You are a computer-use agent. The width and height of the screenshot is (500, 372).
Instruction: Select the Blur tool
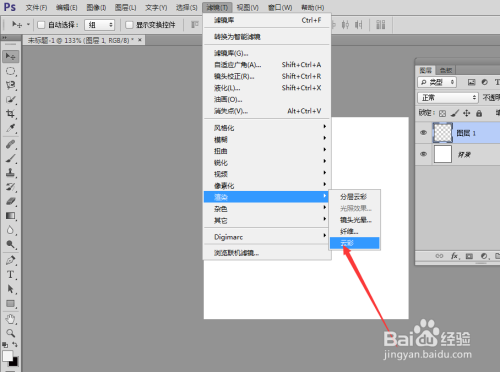click(11, 230)
